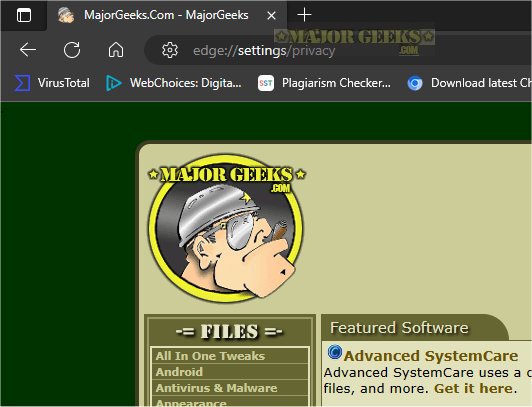Open the tab actions menu icon
The width and height of the screenshot is (532, 407).
click(x=24, y=15)
